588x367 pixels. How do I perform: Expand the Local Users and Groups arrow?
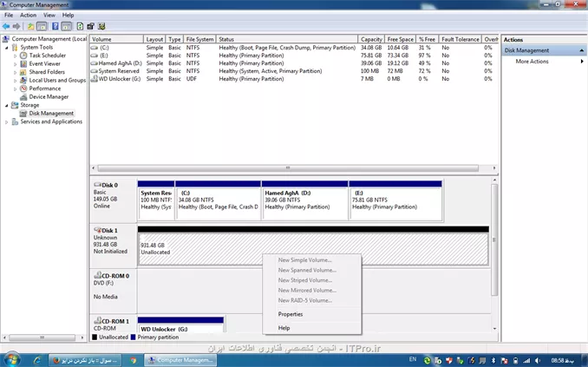tap(16, 81)
